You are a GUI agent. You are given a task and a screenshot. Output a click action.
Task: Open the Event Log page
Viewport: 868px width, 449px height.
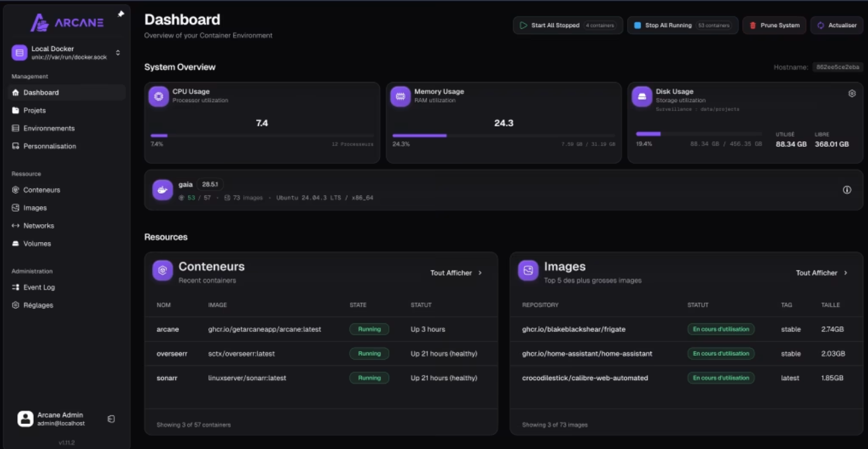39,288
